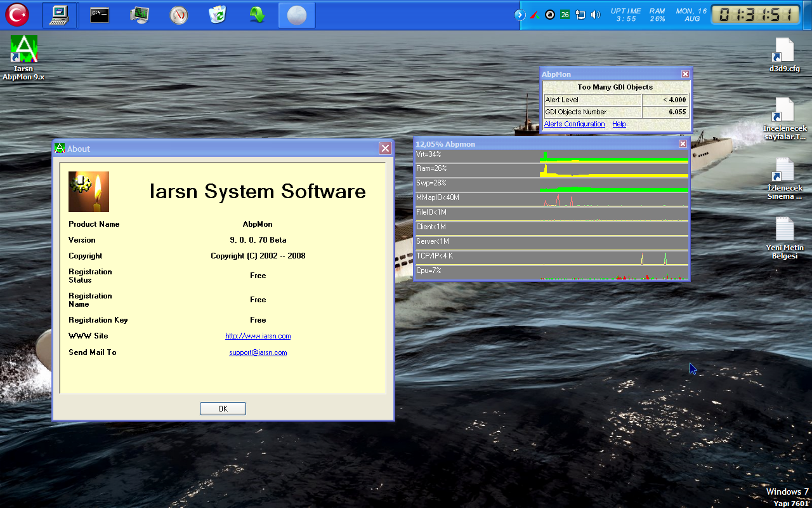This screenshot has width=812, height=508.
Task: Click the 'Send Mail To' label
Action: coord(93,352)
